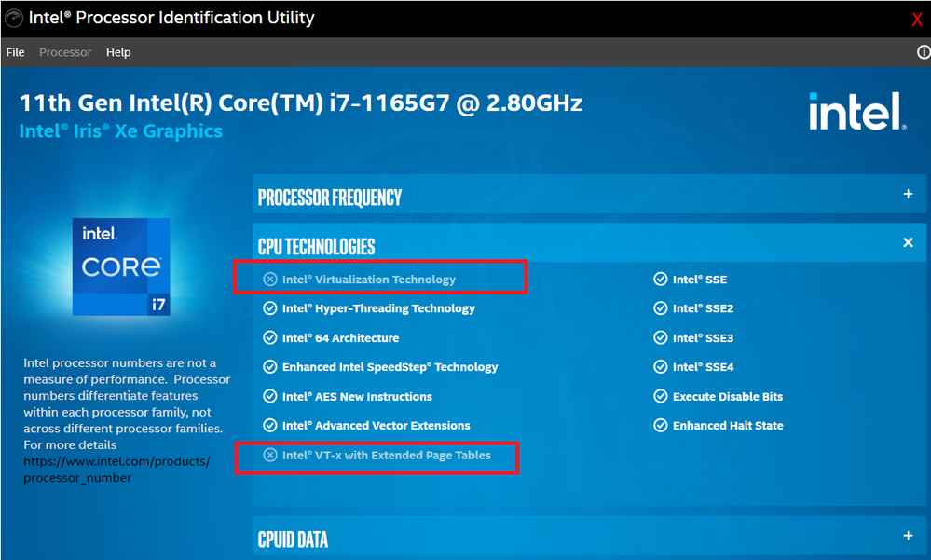Click the check icon for Intel AES New Instructions
The height and width of the screenshot is (560, 931).
270,396
